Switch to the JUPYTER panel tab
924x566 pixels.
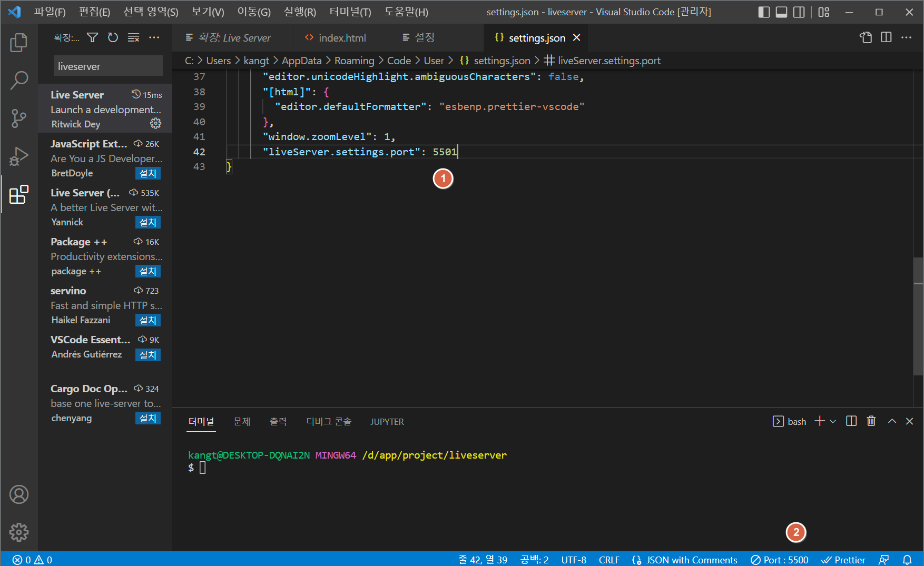tap(387, 422)
